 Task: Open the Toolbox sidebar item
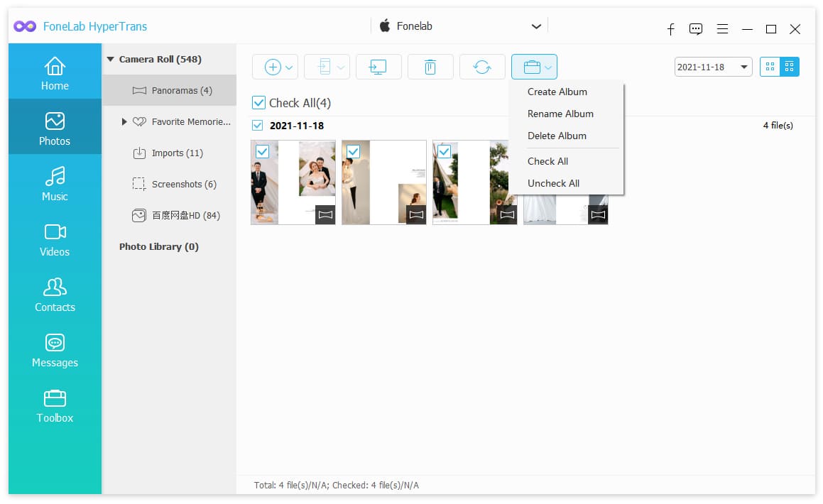(x=55, y=406)
